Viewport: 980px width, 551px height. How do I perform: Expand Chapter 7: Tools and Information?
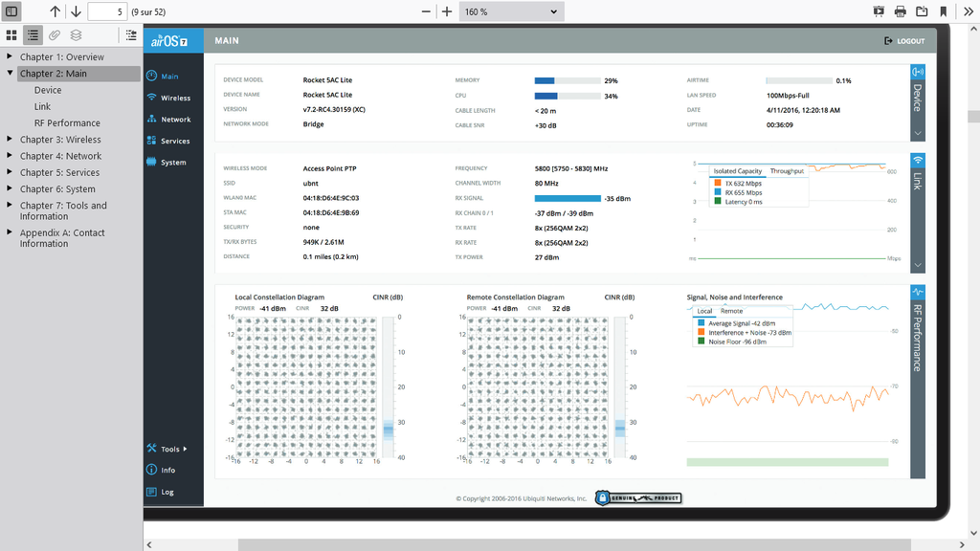(x=10, y=205)
